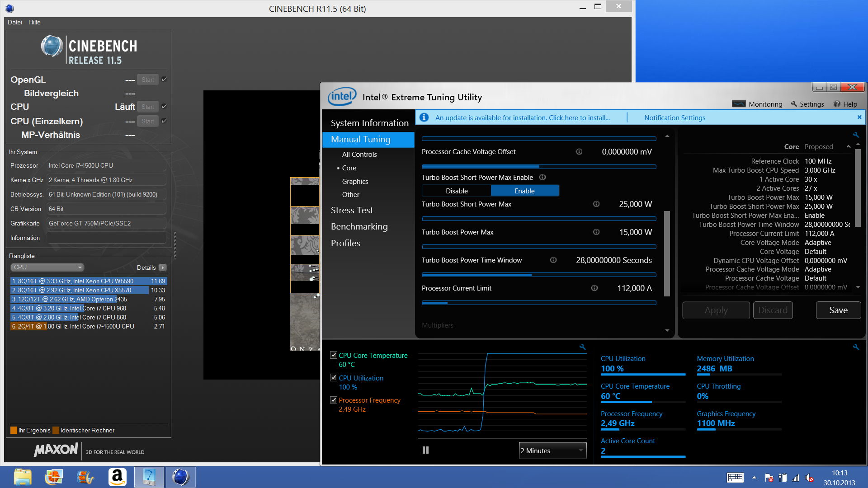This screenshot has height=488, width=868.
Task: Open the 2 Minutes time range dropdown
Action: 552,450
